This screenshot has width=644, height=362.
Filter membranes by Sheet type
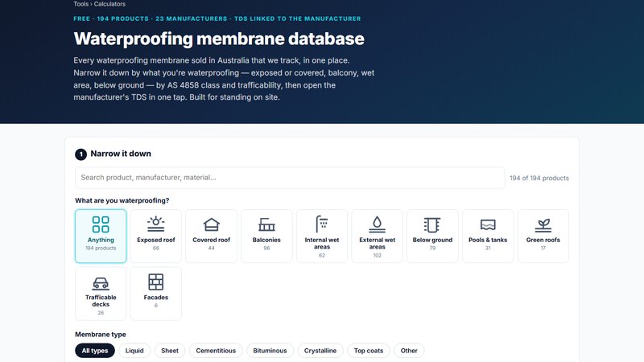170,351
